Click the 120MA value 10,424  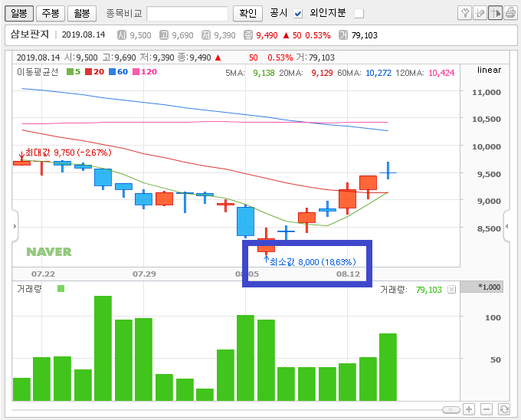441,73
